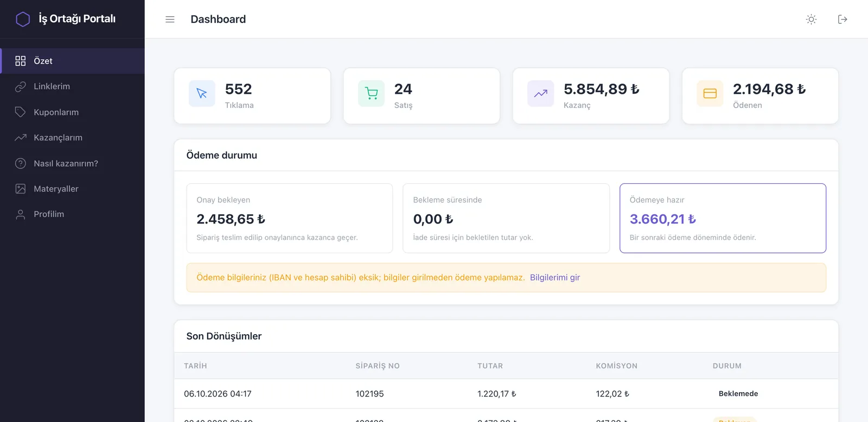The height and width of the screenshot is (422, 868).
Task: Click the SİPARİŞ NO column header
Action: pos(378,366)
